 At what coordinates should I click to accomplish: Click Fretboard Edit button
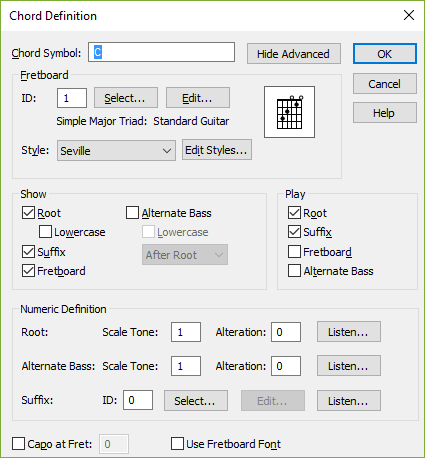click(198, 98)
